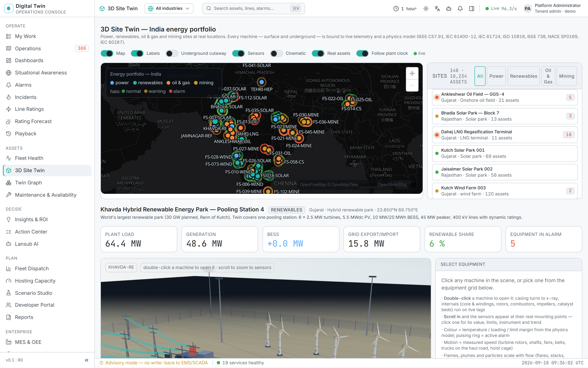The width and height of the screenshot is (588, 368).
Task: Select the All sites filter tab
Action: 480,76
